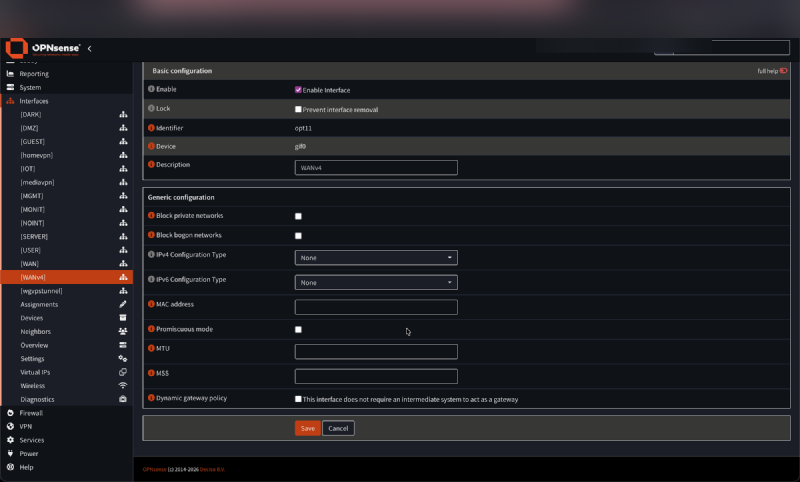Click archive icon next to Devices

(x=123, y=318)
